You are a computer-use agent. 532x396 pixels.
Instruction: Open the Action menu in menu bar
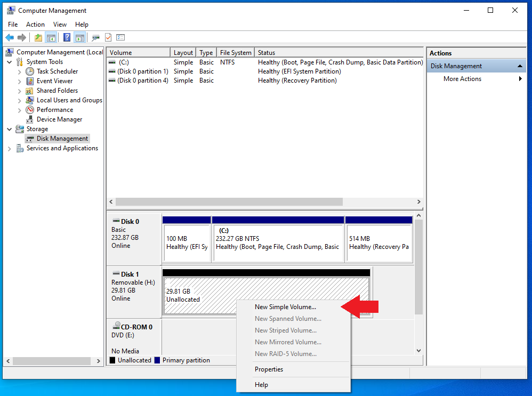[x=35, y=25]
